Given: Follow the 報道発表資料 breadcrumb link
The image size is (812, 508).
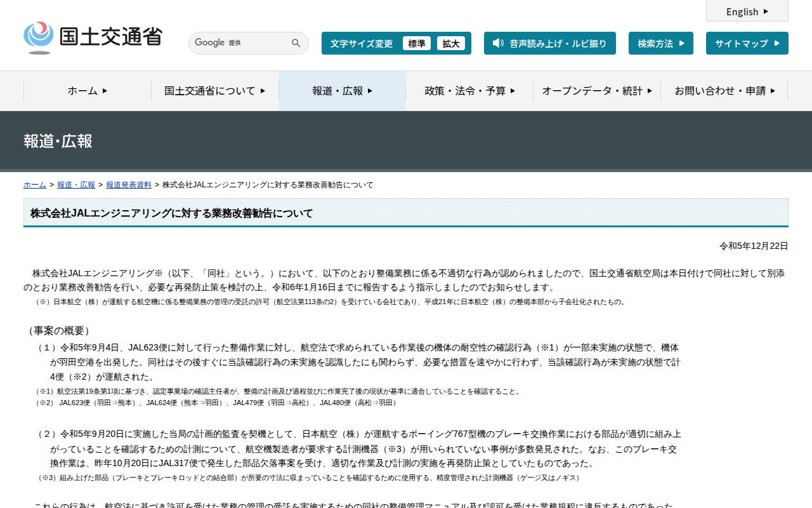Looking at the screenshot, I should pyautogui.click(x=129, y=185).
